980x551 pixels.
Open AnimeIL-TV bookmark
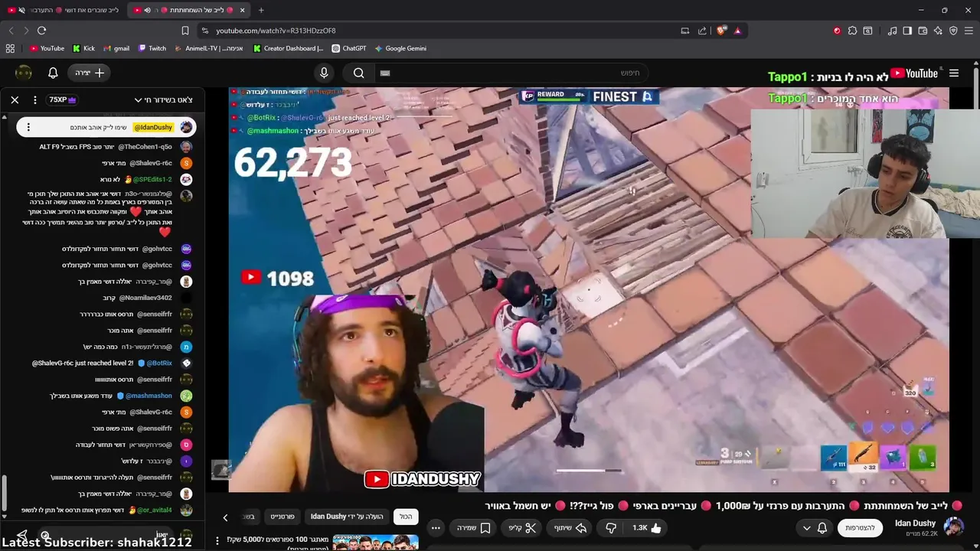pos(208,48)
